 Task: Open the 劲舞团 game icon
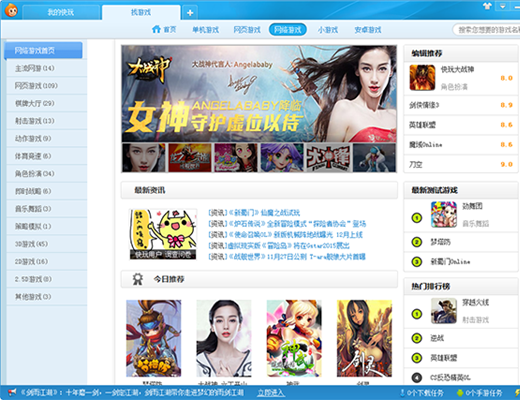point(444,214)
